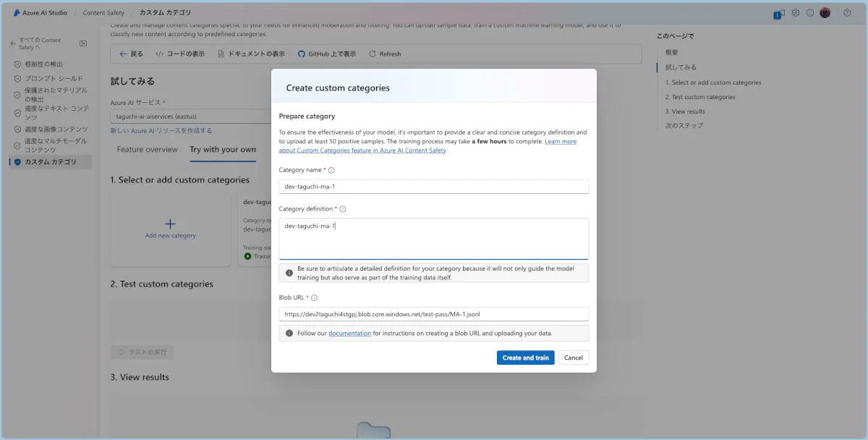
Task: Click ドキュメントの表示 in the toolbar
Action: tap(251, 54)
